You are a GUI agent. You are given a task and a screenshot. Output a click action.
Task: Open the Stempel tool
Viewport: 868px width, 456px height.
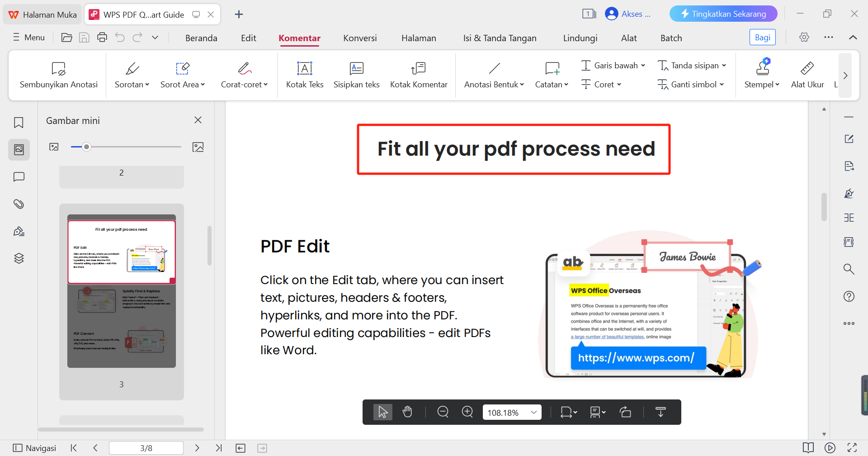[762, 75]
